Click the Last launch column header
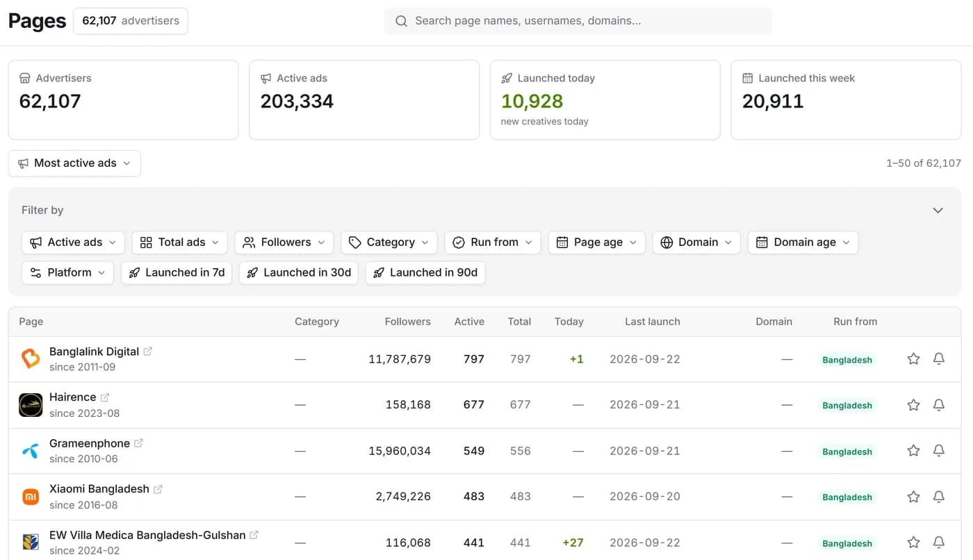 click(x=652, y=322)
